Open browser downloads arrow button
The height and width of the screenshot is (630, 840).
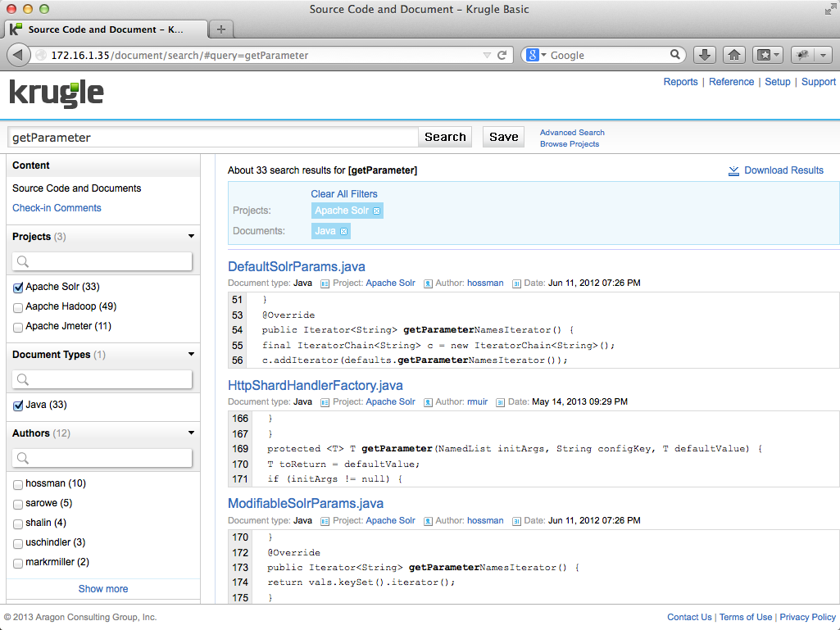pos(705,55)
